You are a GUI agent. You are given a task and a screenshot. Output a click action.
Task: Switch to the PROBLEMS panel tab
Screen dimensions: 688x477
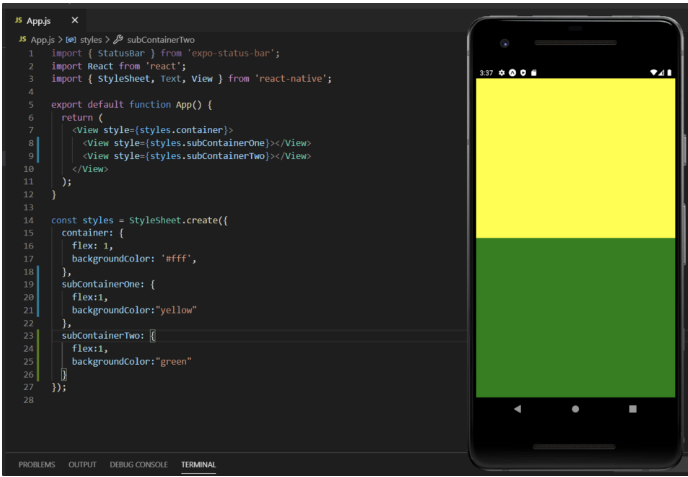37,465
